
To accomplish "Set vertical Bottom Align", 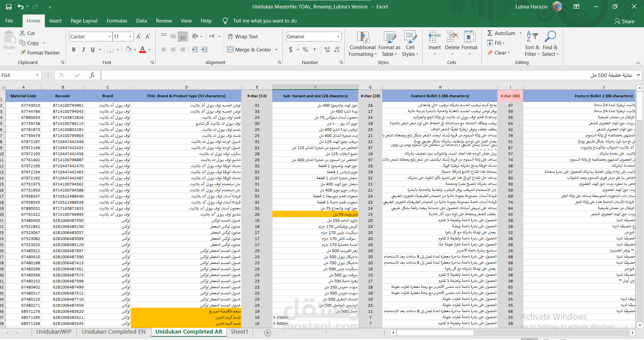I will coord(183,37).
